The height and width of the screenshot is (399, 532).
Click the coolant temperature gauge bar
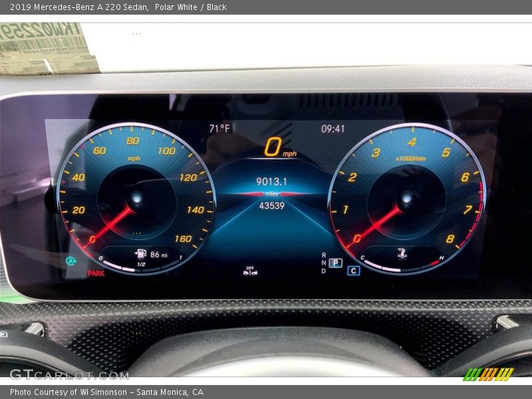coord(402,266)
